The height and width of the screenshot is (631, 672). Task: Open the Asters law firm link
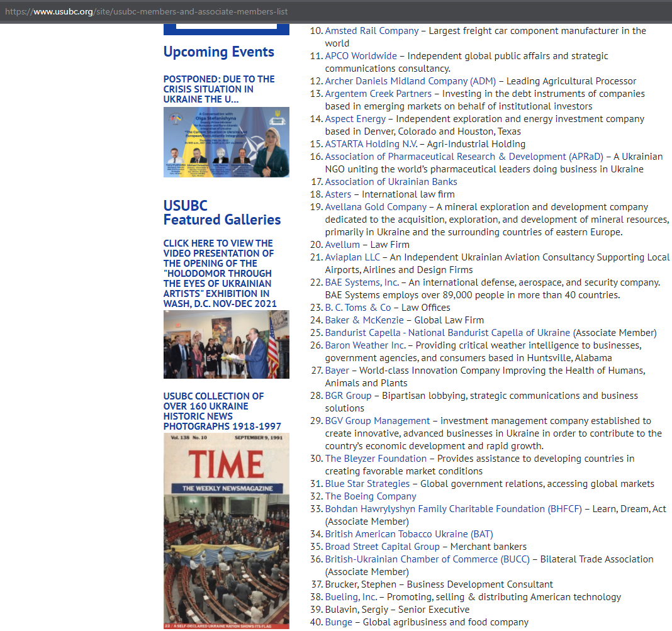point(338,194)
